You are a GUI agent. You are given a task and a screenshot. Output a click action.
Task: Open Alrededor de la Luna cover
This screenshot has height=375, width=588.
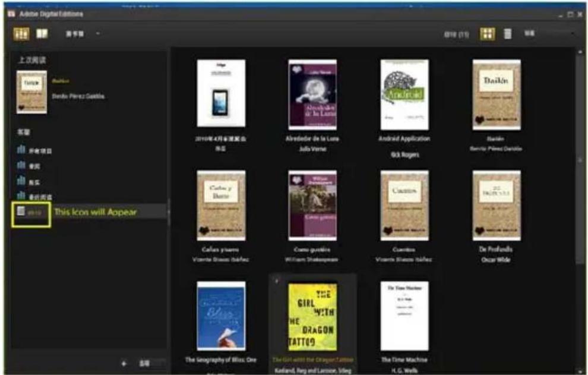coord(312,94)
